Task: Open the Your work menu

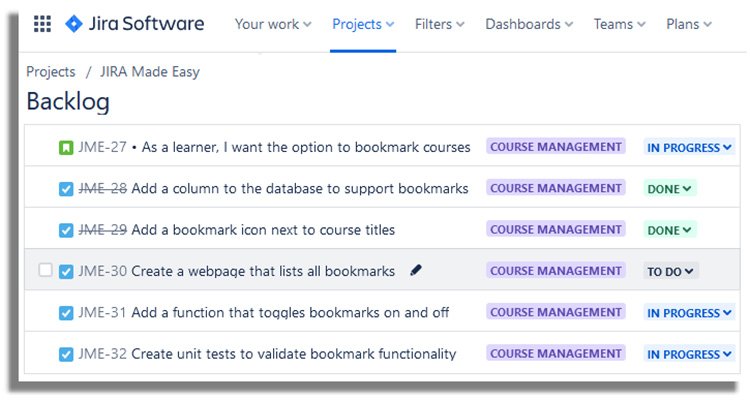Action: point(273,24)
